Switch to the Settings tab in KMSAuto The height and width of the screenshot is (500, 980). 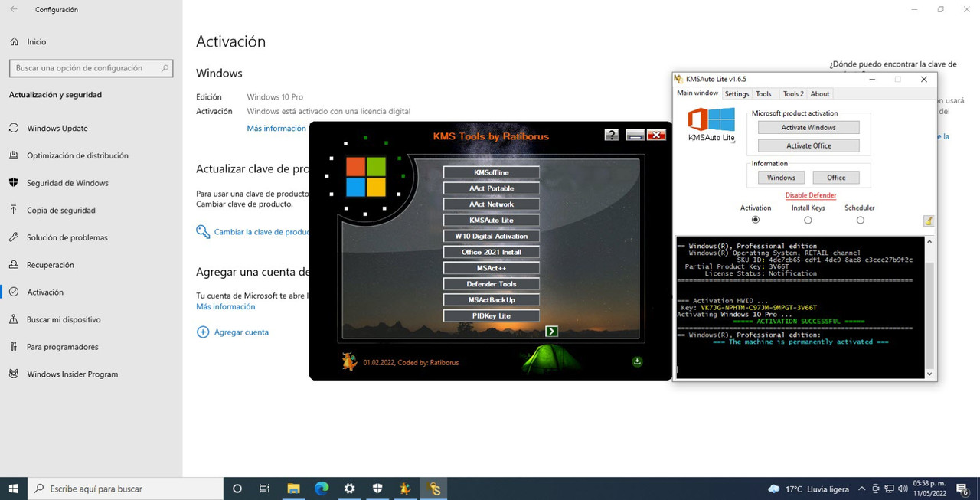(737, 94)
